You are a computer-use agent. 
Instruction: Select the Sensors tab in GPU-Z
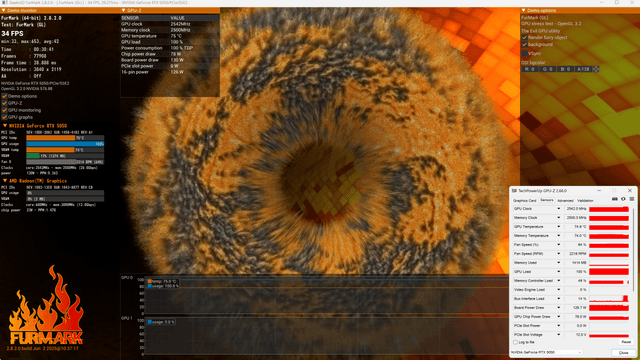547,200
